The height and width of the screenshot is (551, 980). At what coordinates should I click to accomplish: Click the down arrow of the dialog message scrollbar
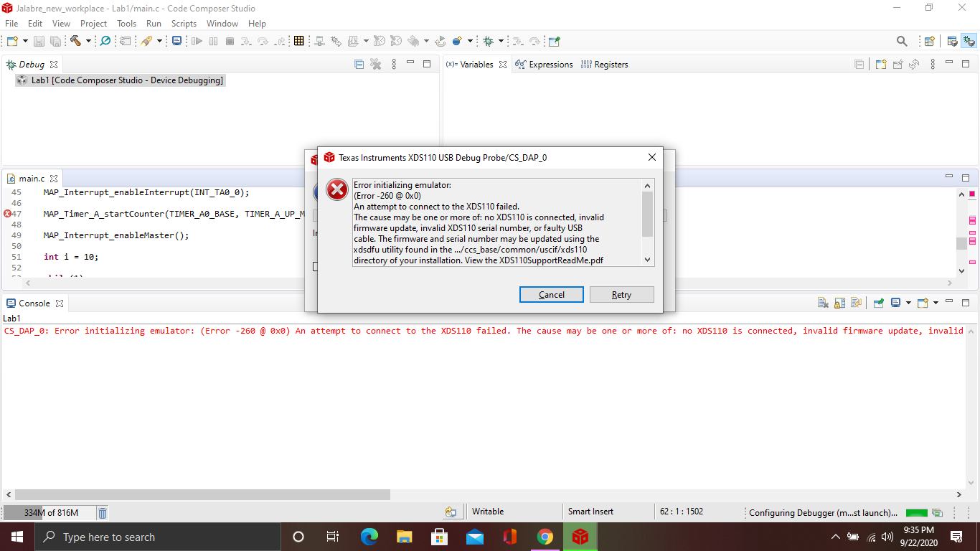(x=647, y=260)
